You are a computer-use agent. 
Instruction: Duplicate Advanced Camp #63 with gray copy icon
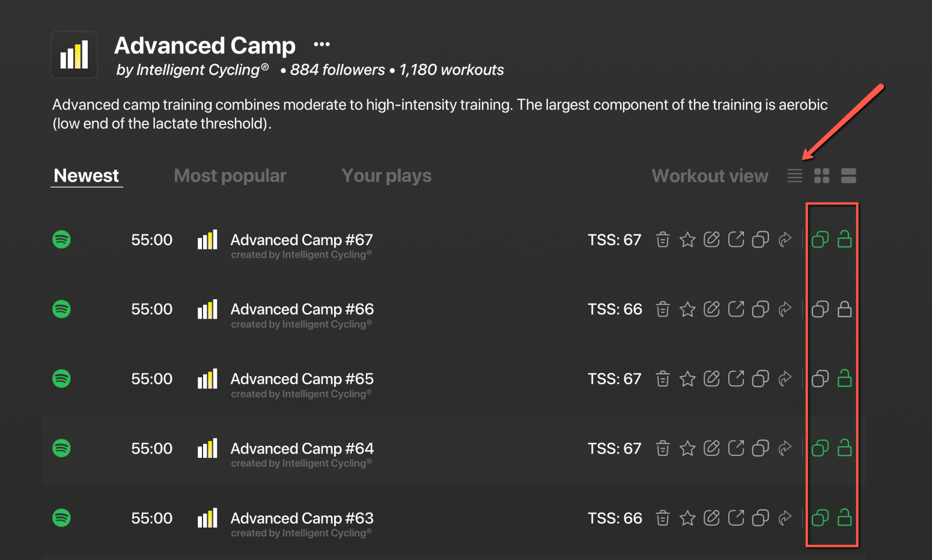(x=761, y=518)
